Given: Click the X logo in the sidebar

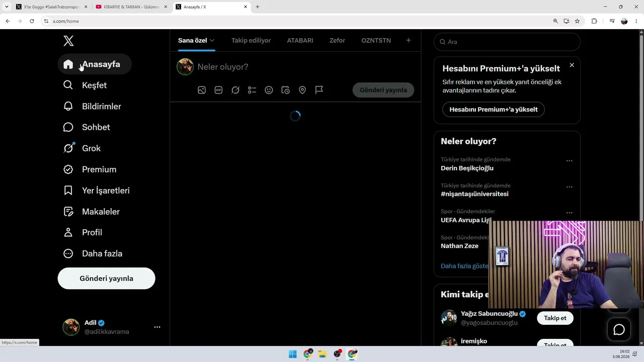Looking at the screenshot, I should tap(68, 41).
